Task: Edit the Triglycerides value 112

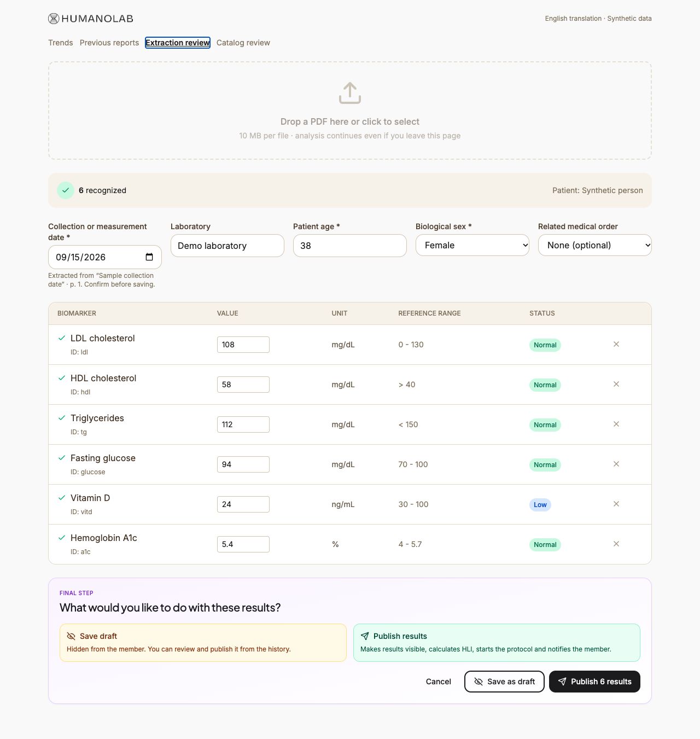Action: (x=243, y=424)
